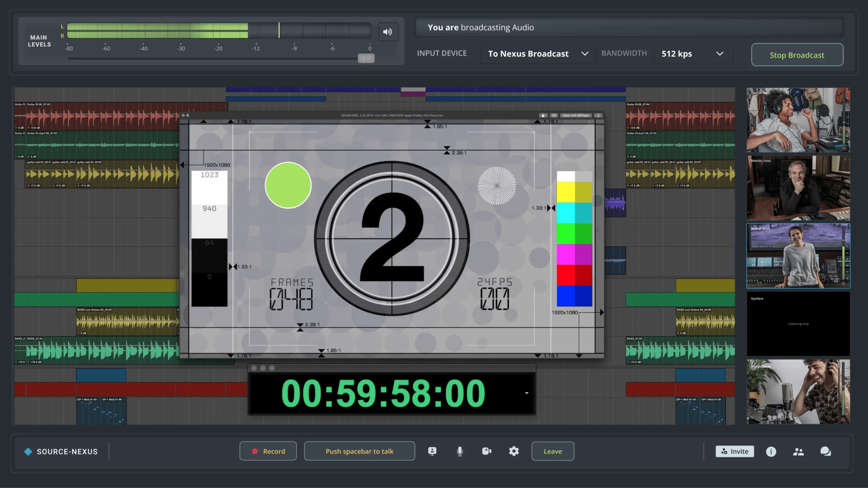Show the participants list
868x488 pixels.
click(x=799, y=451)
